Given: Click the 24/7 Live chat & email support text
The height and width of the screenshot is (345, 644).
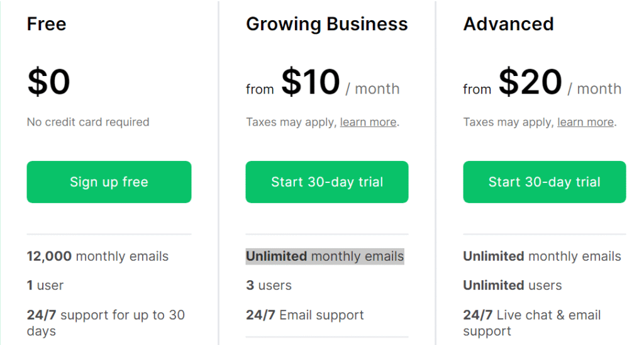Looking at the screenshot, I should point(532,322).
